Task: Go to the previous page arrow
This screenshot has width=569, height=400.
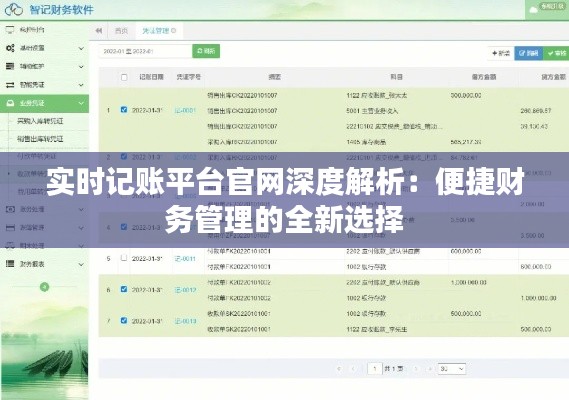Action: (353, 369)
